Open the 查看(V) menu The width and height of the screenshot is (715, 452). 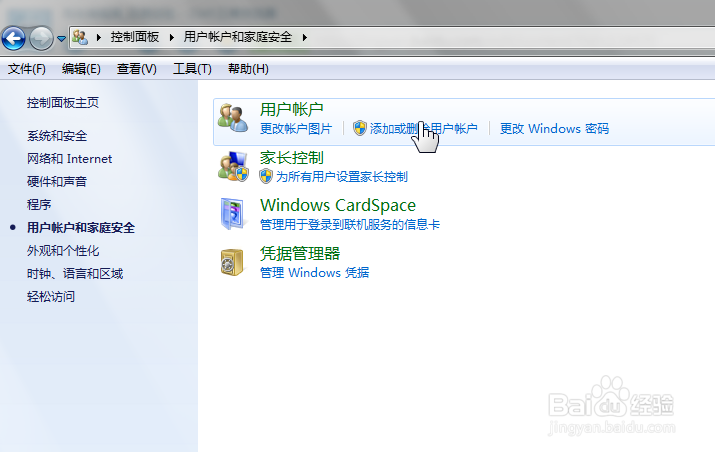click(137, 69)
